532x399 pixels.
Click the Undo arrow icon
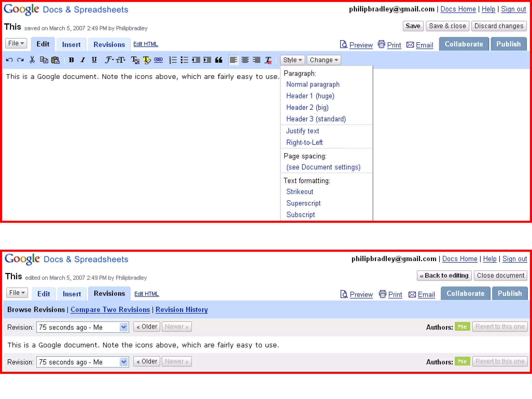[x=9, y=60]
